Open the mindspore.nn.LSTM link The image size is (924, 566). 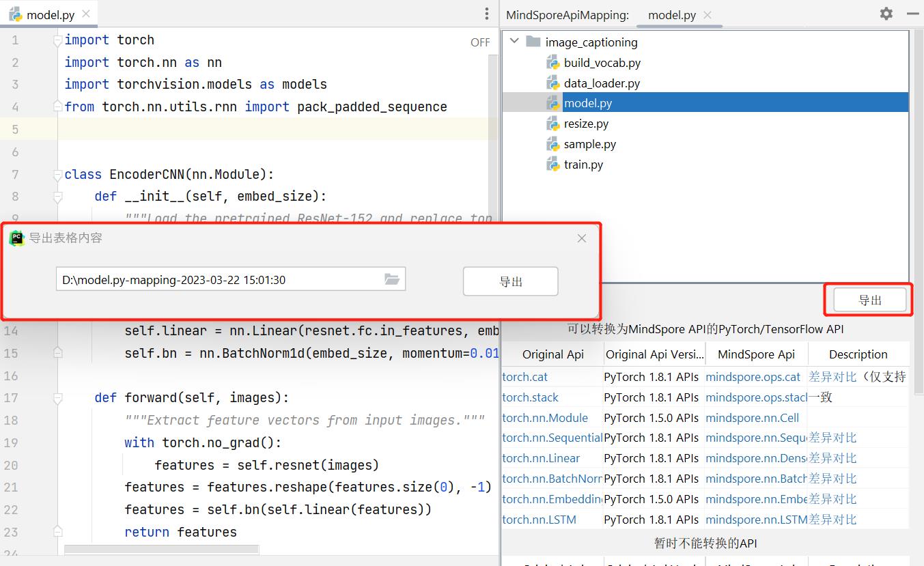[756, 520]
